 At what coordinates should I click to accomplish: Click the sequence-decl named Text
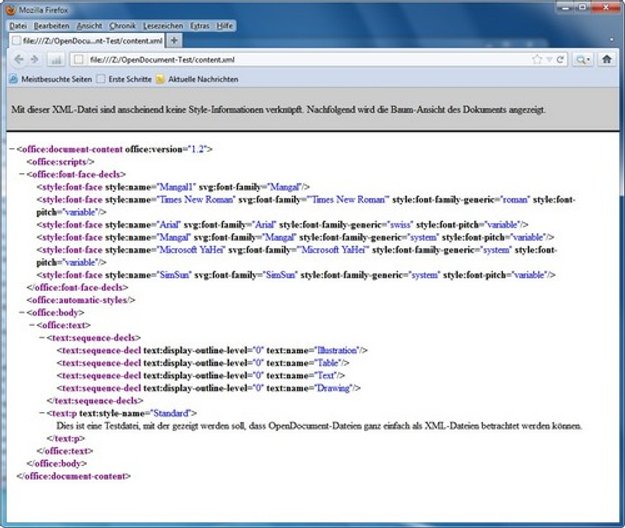(x=200, y=375)
